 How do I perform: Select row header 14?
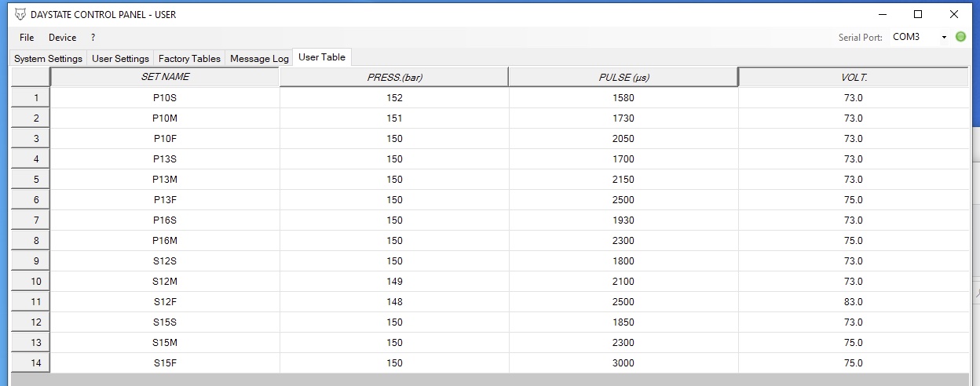pyautogui.click(x=31, y=363)
